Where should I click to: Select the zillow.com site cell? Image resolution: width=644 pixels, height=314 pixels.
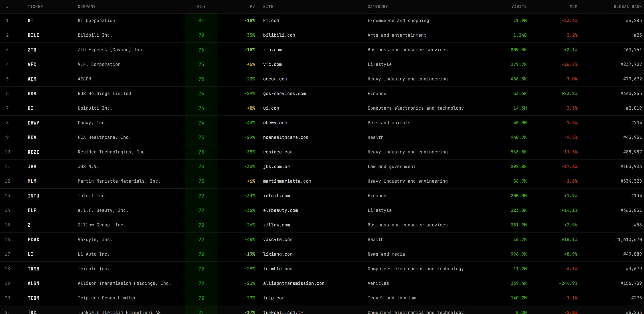point(276,225)
